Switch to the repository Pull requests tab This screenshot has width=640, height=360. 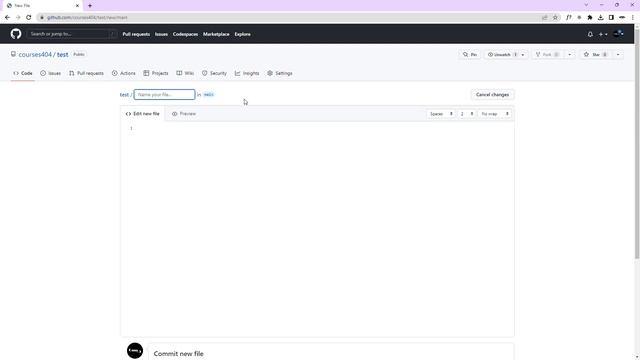coord(86,73)
